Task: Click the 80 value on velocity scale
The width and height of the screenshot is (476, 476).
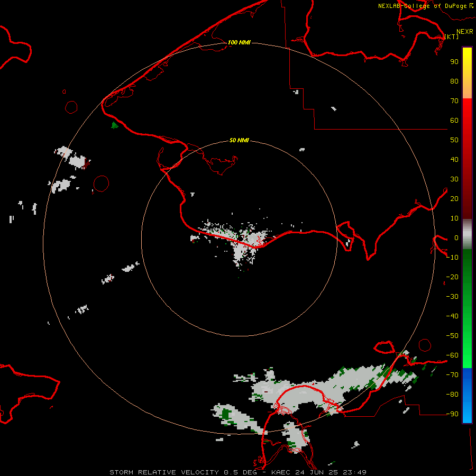Action: (454, 81)
